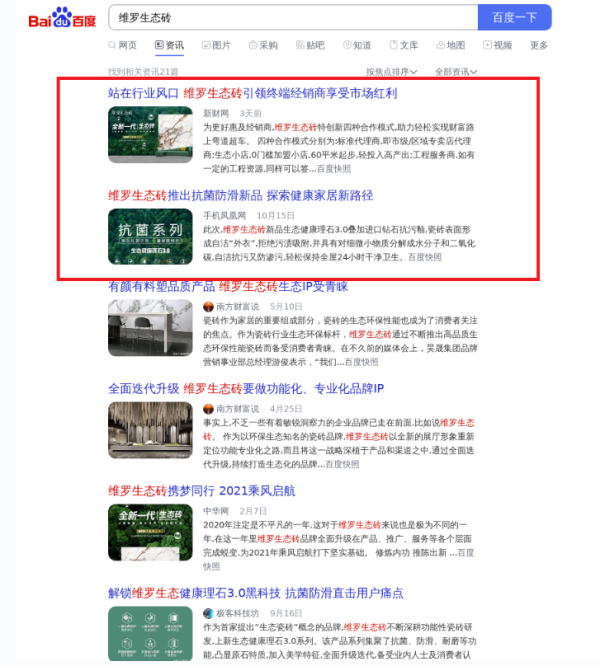Open the 视频 video tab
Image resolution: width=600 pixels, height=666 pixels.
[x=496, y=46]
